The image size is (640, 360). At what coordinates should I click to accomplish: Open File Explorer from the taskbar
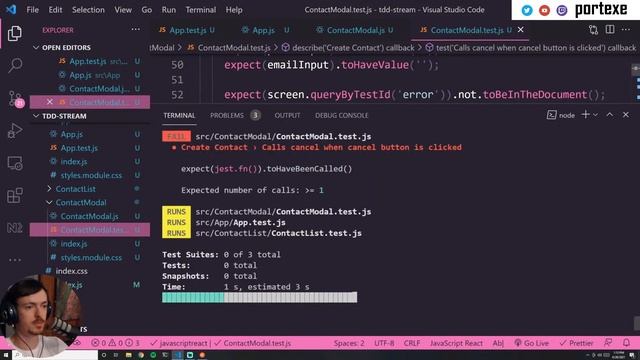[128, 355]
